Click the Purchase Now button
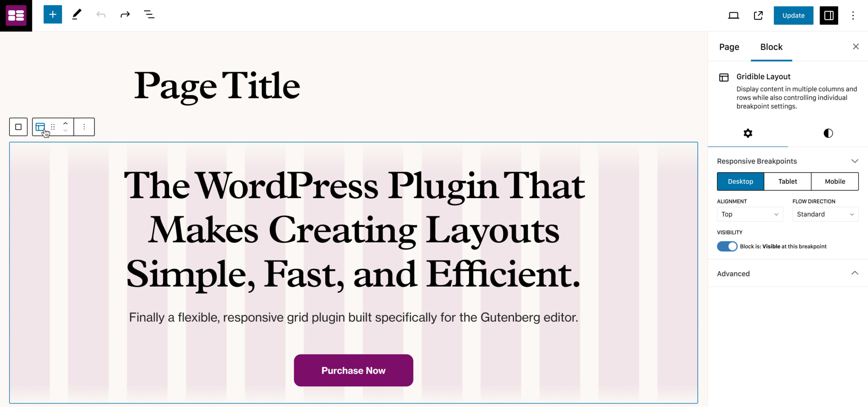 (x=354, y=370)
